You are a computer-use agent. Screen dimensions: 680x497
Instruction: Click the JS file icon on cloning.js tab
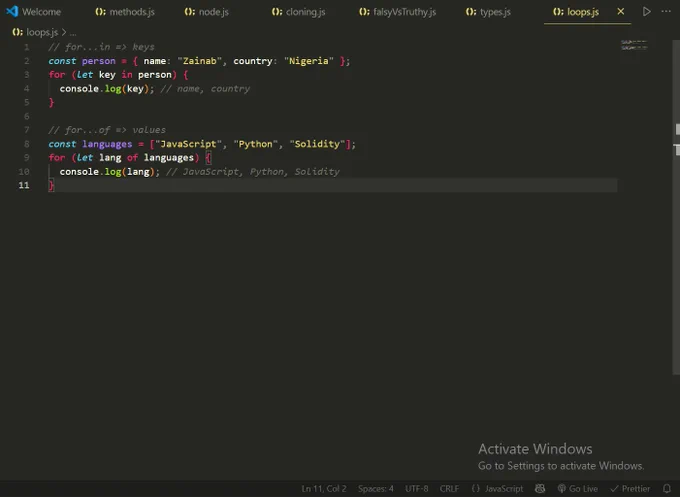[277, 12]
